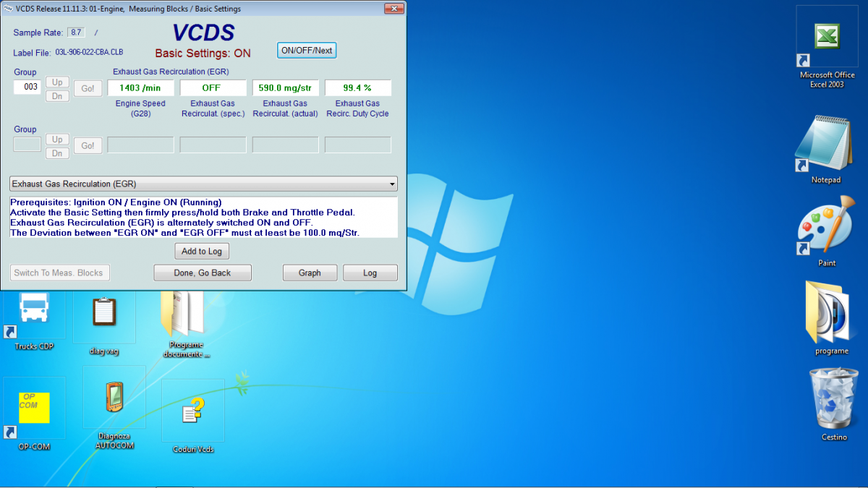The height and width of the screenshot is (488, 868).
Task: Close the VCDS window
Action: tap(394, 9)
